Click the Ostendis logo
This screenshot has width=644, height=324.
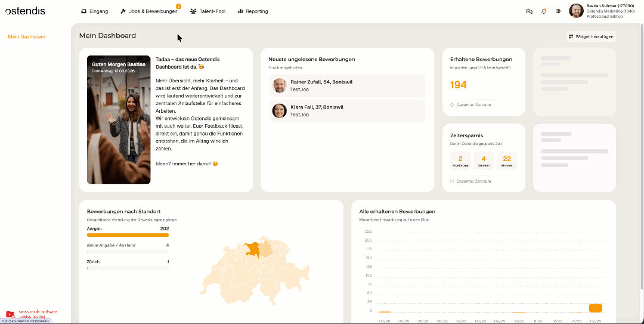click(x=25, y=11)
